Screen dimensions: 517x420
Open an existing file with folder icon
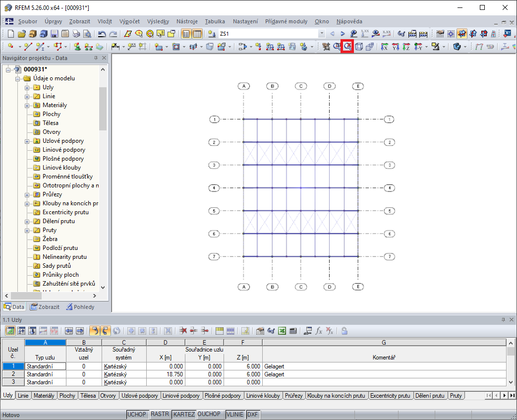(22, 34)
